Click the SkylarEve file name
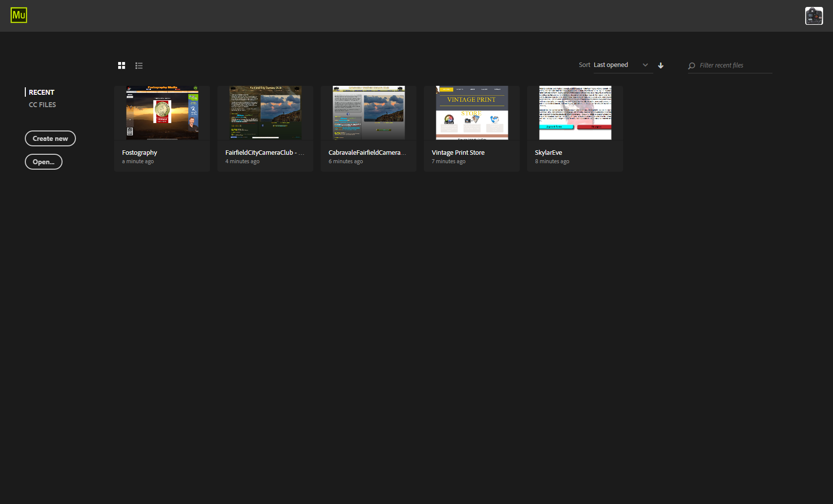 coord(549,153)
